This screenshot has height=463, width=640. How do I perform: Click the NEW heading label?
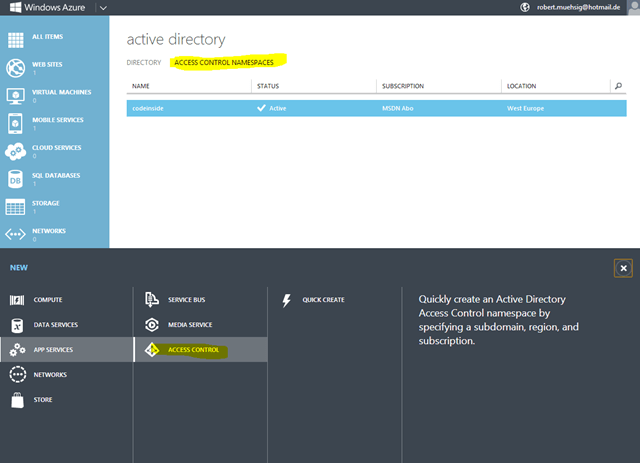click(19, 268)
